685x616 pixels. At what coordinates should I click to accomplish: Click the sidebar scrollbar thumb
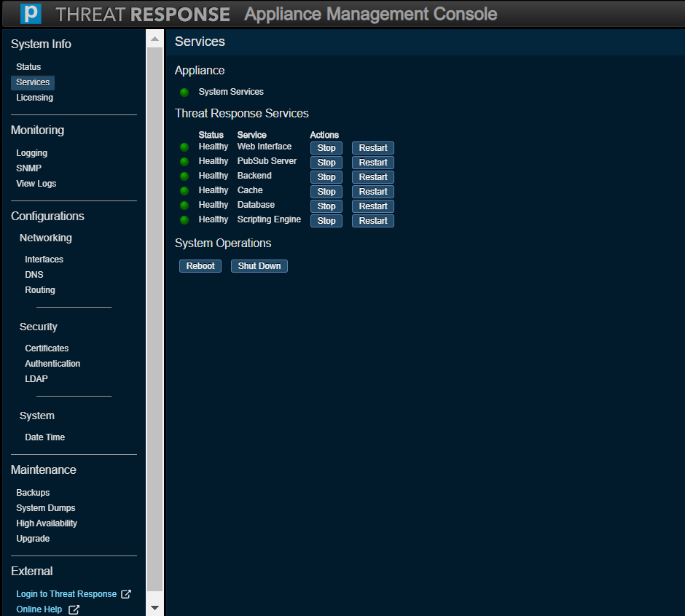tap(154, 320)
